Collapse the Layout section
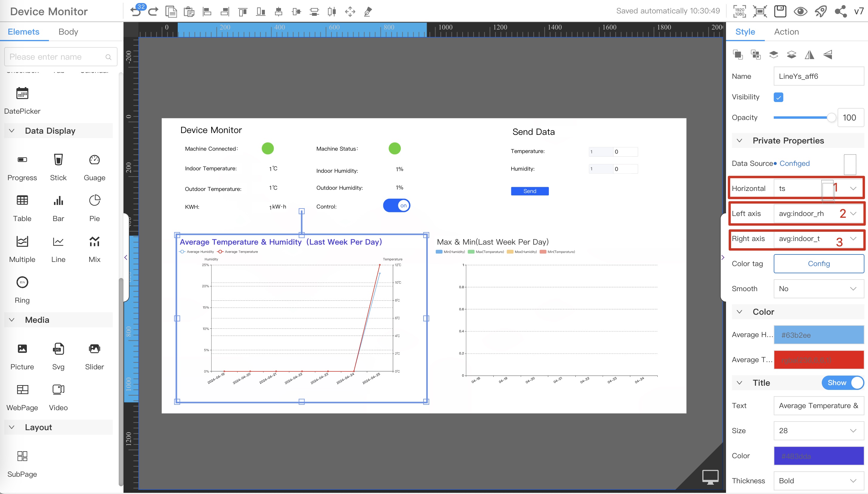The width and height of the screenshot is (868, 494). click(x=12, y=427)
